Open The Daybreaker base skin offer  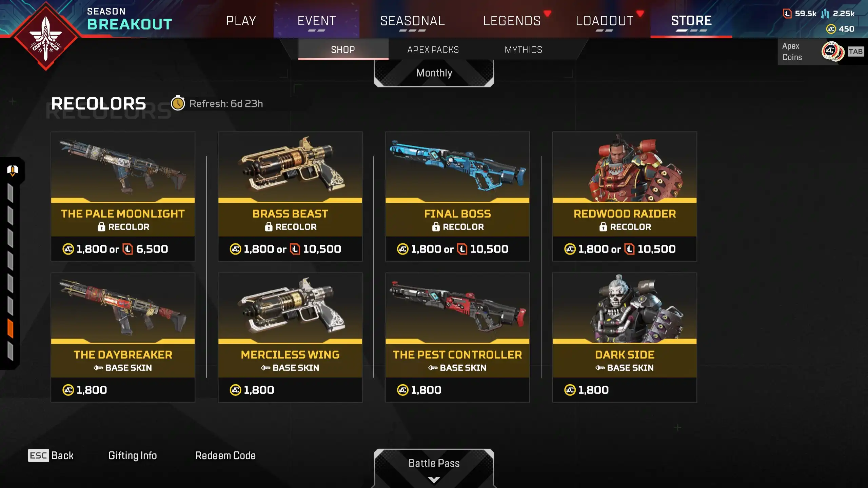123,337
